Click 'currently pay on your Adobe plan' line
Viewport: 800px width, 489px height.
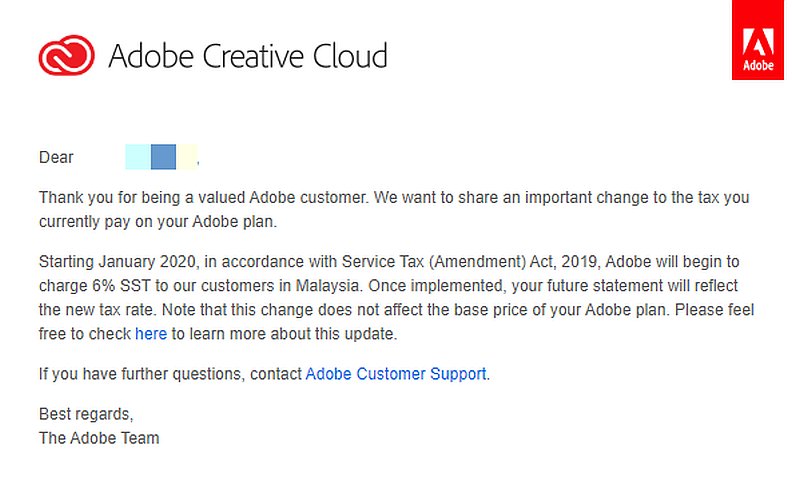click(158, 222)
